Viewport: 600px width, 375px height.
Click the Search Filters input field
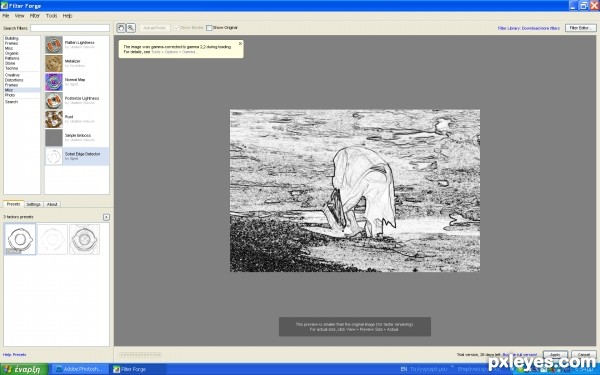tap(70, 28)
